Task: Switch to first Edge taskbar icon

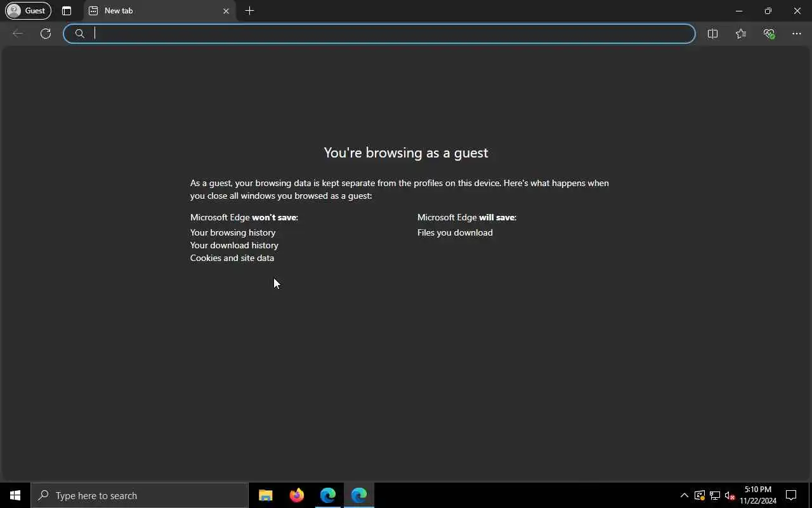Action: (x=328, y=495)
